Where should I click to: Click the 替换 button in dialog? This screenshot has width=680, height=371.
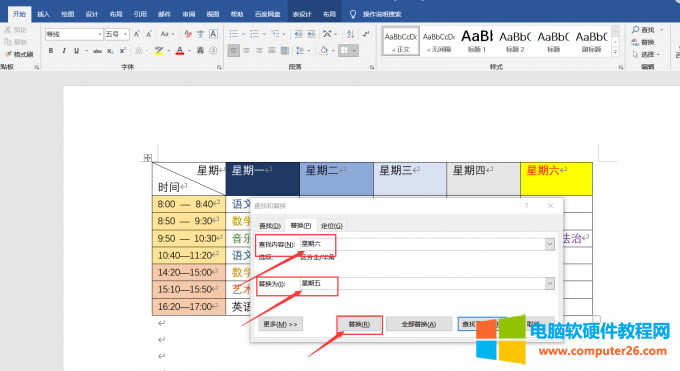(359, 324)
